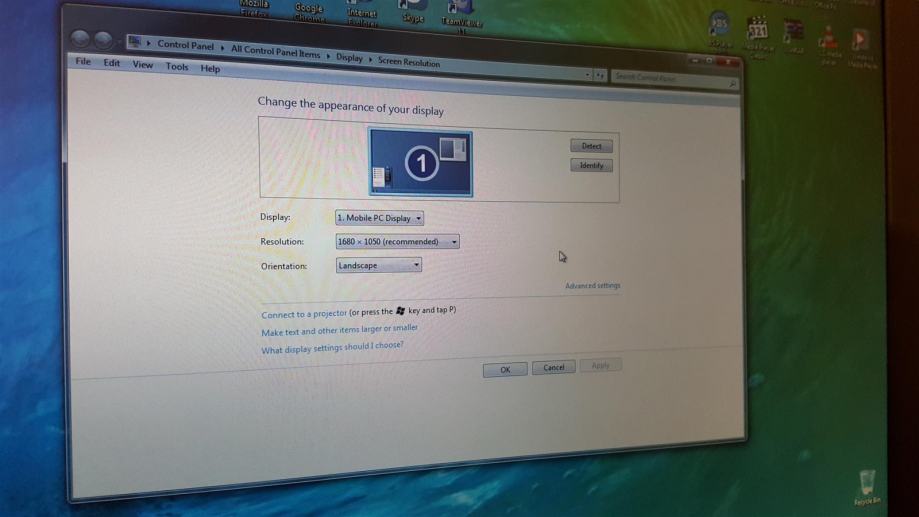Click the Forward navigation arrow button
919x517 pixels.
(x=103, y=40)
